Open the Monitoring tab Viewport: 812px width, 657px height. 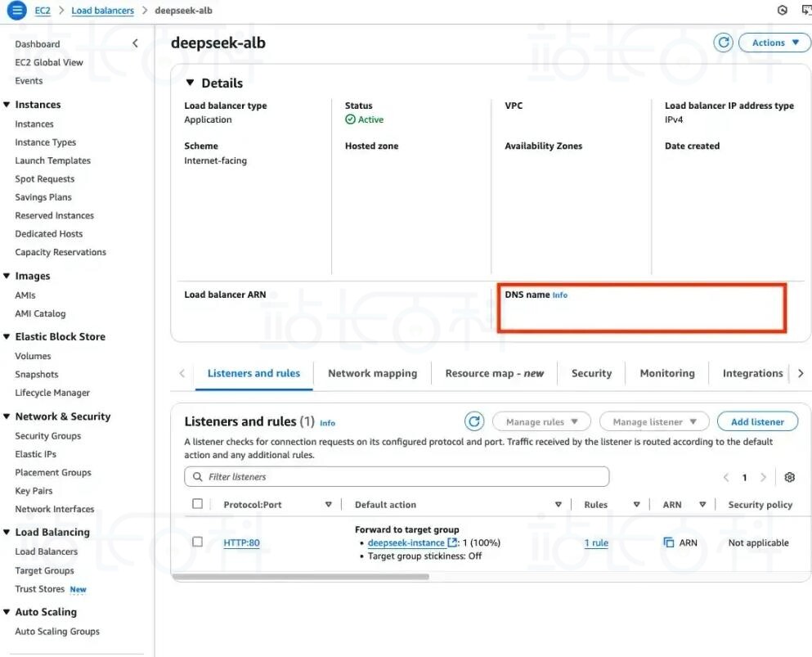pyautogui.click(x=667, y=374)
